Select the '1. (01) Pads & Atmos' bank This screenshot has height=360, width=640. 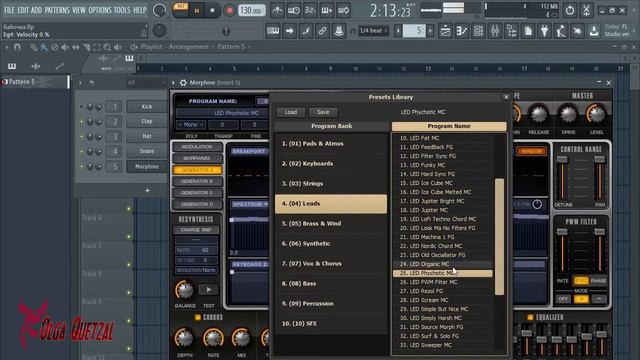click(x=331, y=144)
